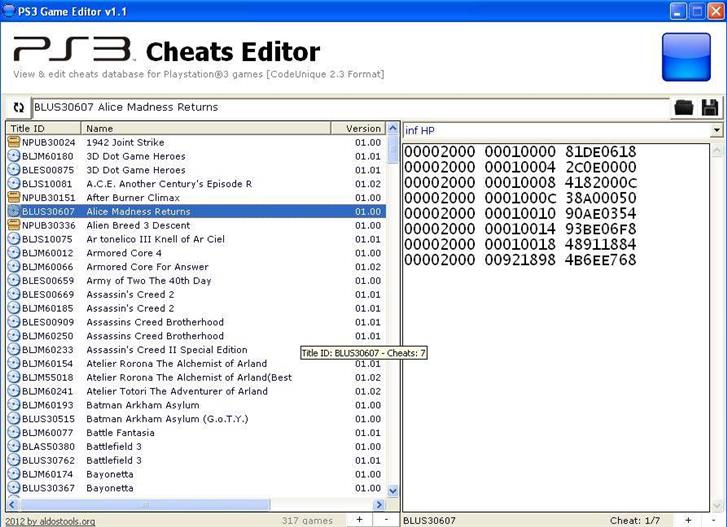
Task: Sort list by Version column header
Action: point(358,128)
